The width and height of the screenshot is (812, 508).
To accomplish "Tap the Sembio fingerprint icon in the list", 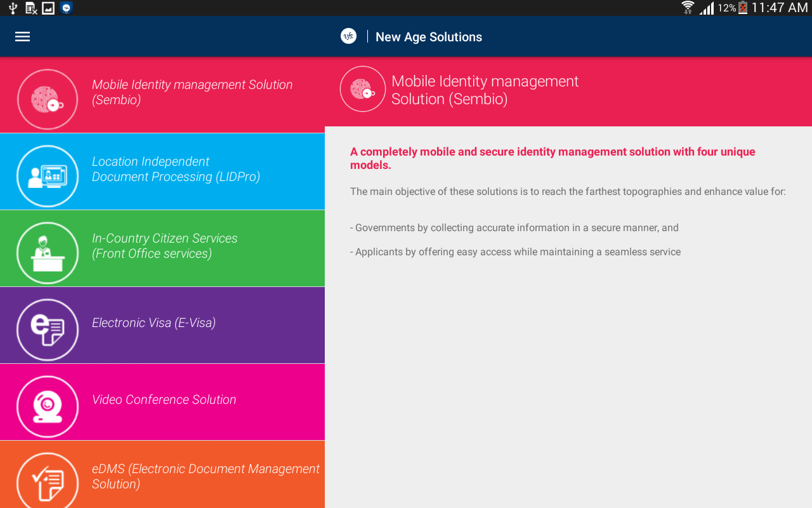I will pyautogui.click(x=48, y=100).
